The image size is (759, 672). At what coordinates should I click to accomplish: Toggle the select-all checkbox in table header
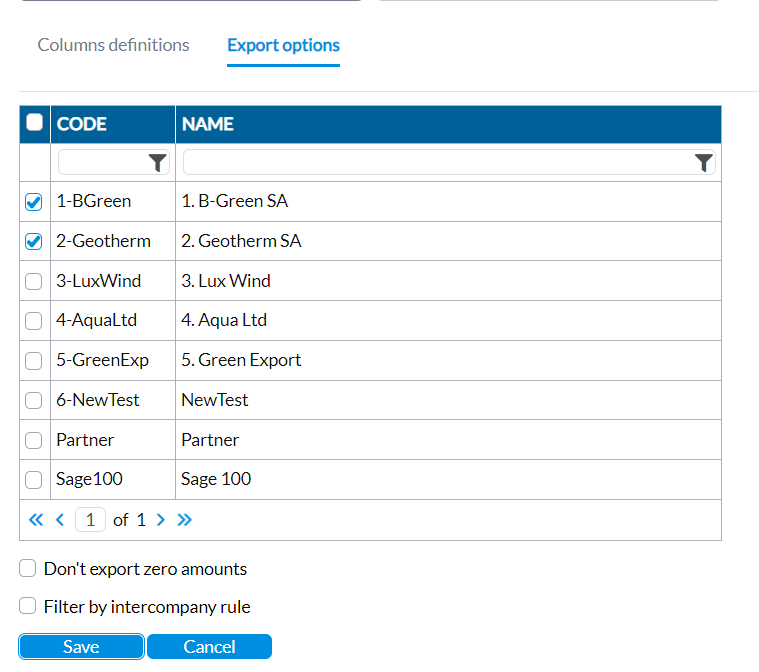(34, 122)
